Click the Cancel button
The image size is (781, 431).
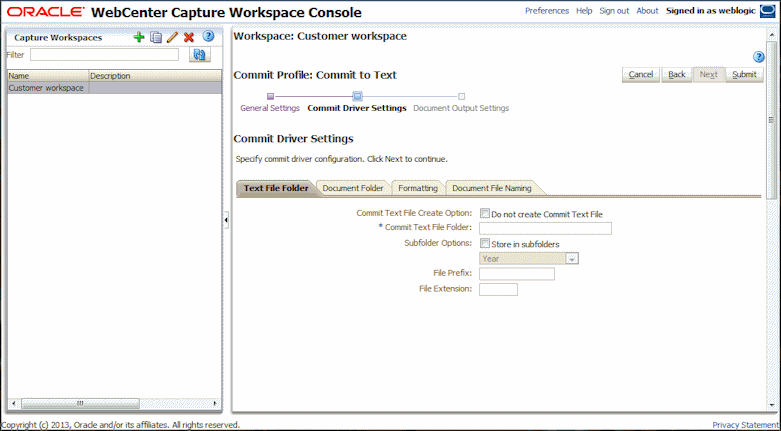pyautogui.click(x=641, y=75)
